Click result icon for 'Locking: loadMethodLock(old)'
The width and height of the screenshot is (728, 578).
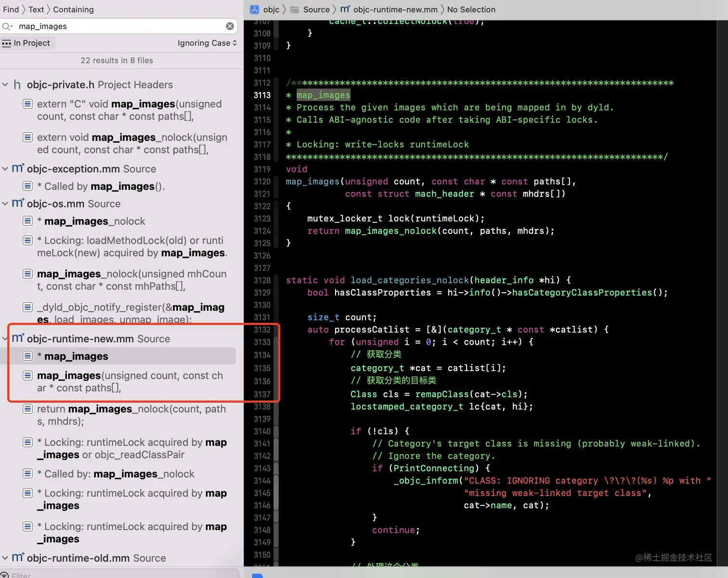pyautogui.click(x=28, y=240)
